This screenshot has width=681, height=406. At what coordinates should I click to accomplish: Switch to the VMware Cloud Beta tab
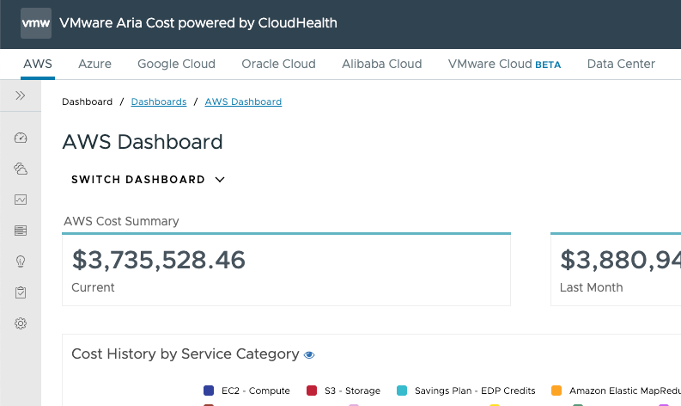(x=504, y=64)
